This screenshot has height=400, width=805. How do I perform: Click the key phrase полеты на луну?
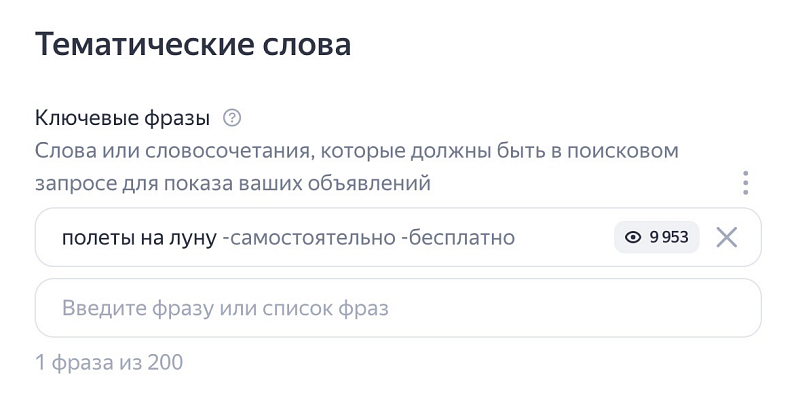coord(139,238)
